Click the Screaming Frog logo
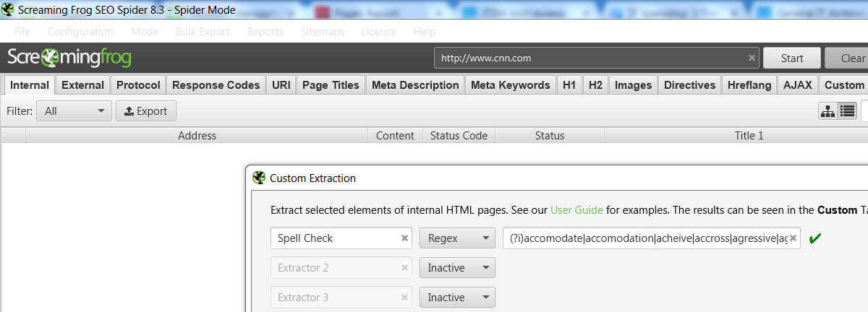Image resolution: width=868 pixels, height=312 pixels. point(69,58)
